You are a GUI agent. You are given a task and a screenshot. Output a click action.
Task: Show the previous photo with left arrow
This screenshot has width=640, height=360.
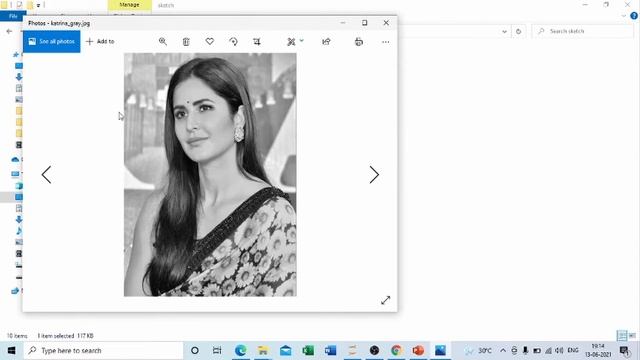point(46,175)
